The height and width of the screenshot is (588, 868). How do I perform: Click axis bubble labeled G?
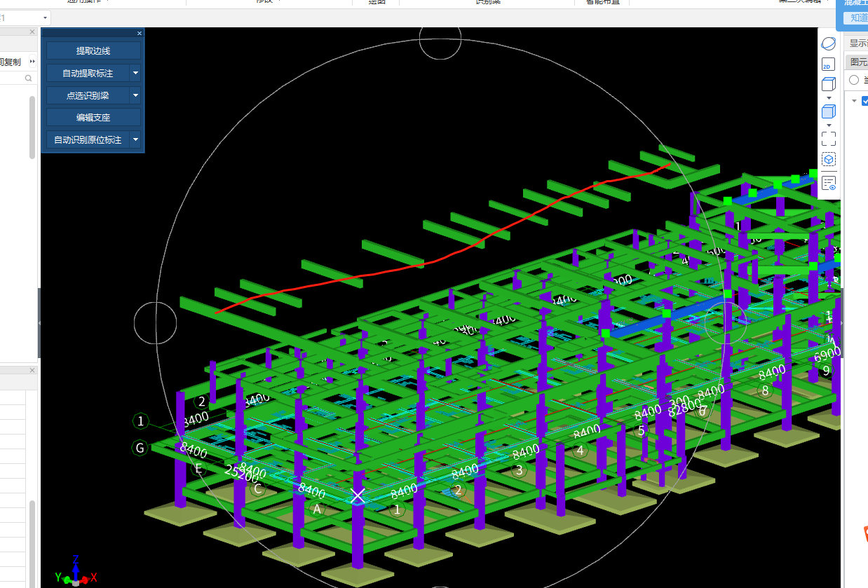(x=140, y=448)
